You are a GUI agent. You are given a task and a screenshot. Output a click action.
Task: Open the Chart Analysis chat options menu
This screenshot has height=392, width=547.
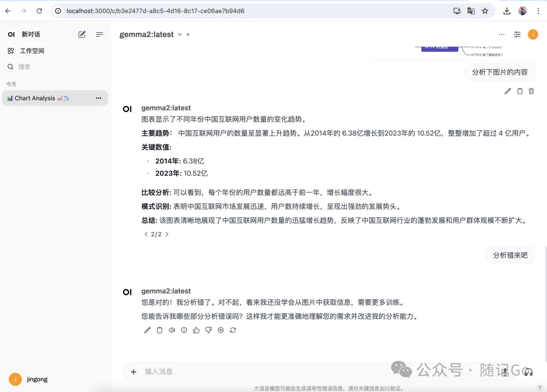[99, 98]
